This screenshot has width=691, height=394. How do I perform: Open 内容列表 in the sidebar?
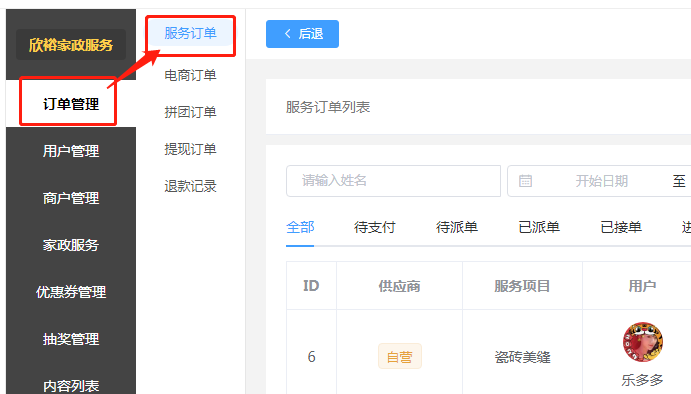(x=71, y=385)
